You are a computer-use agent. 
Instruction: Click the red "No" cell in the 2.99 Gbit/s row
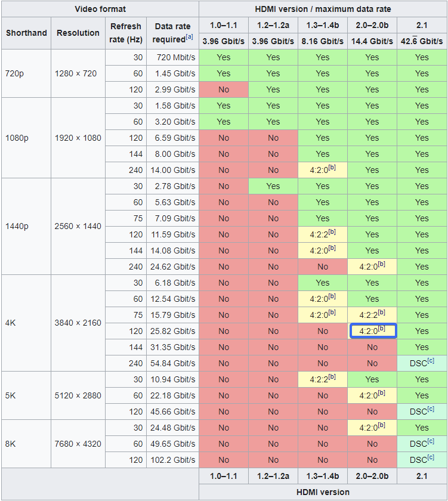[224, 89]
